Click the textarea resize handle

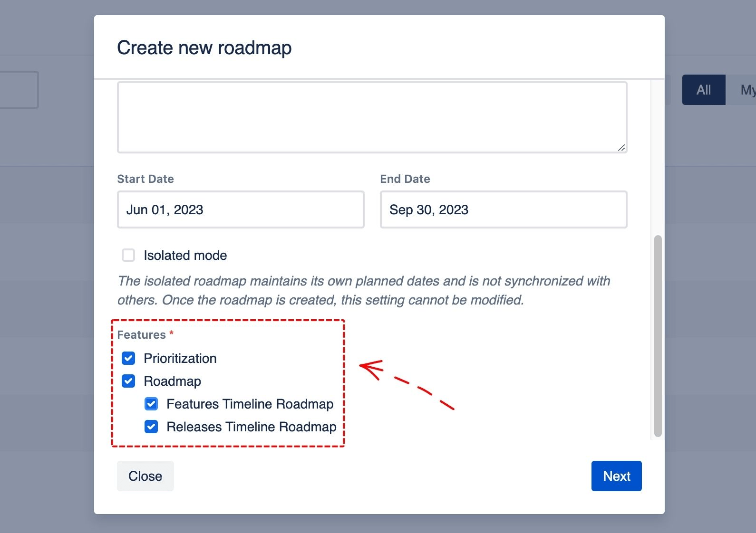coord(621,148)
